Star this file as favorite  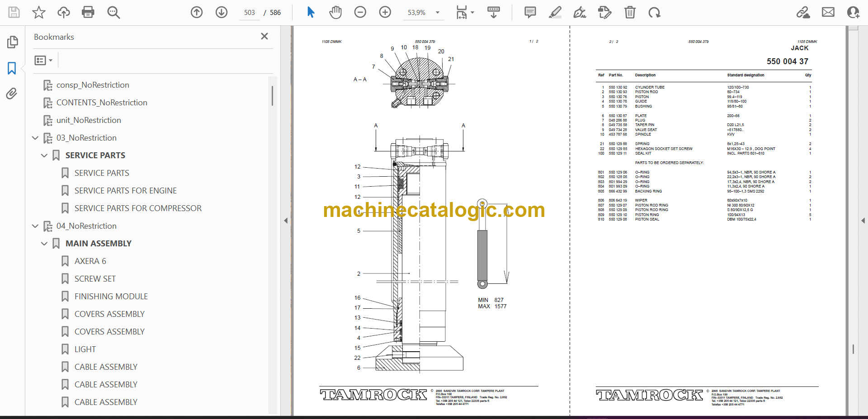(39, 12)
